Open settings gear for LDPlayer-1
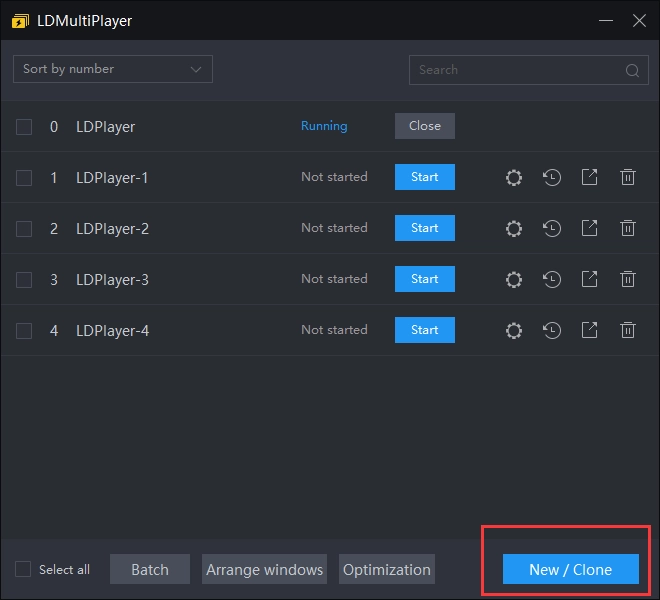Image resolution: width=660 pixels, height=600 pixels. [514, 177]
